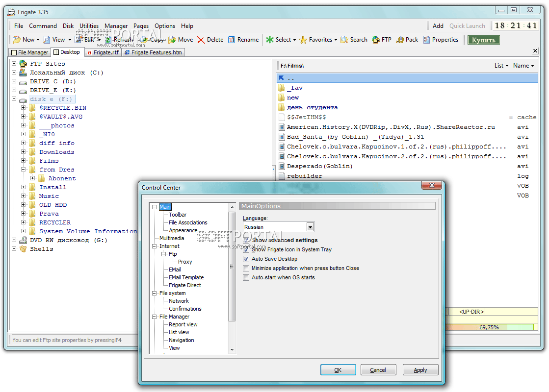Click the Delete icon in the toolbar

201,40
